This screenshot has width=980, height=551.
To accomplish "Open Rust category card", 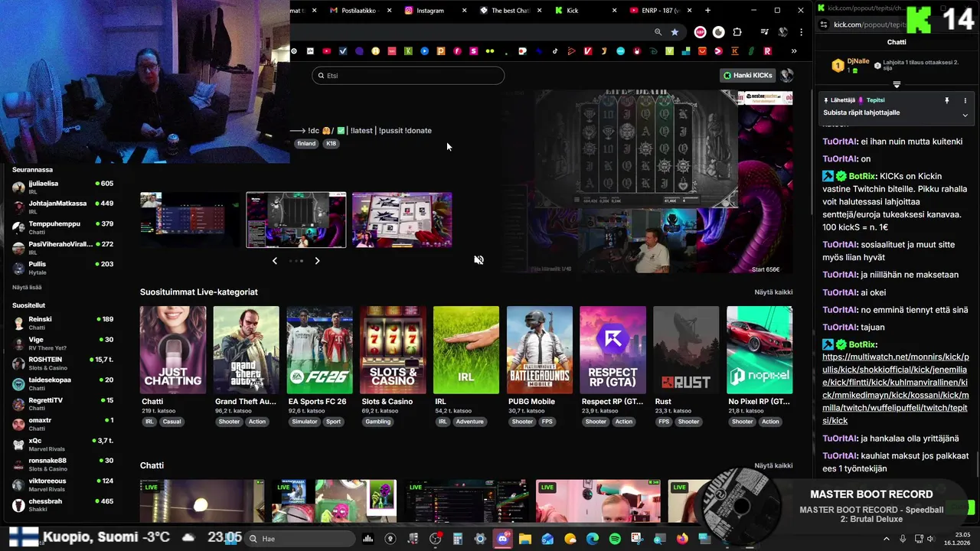I will [686, 350].
